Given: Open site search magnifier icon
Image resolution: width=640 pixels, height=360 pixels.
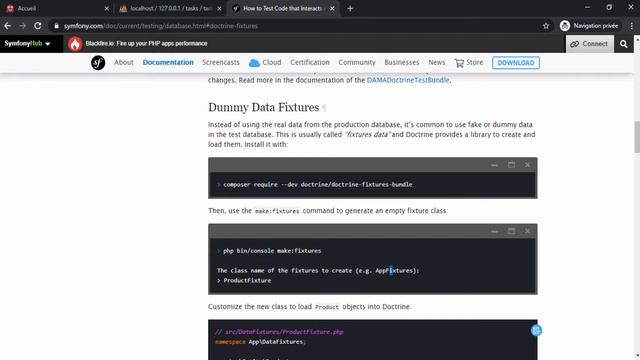Looking at the screenshot, I should (x=623, y=44).
